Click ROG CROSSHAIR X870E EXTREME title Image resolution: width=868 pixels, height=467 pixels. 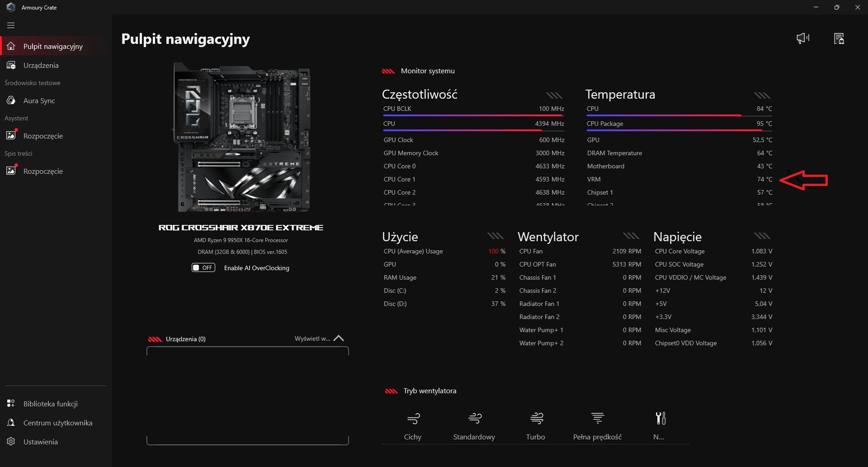(x=241, y=228)
